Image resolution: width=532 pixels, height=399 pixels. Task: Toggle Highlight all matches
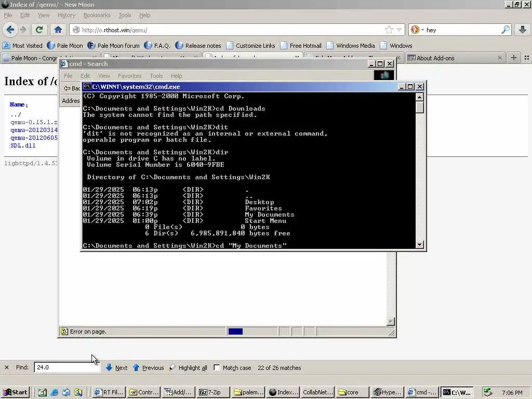188,367
